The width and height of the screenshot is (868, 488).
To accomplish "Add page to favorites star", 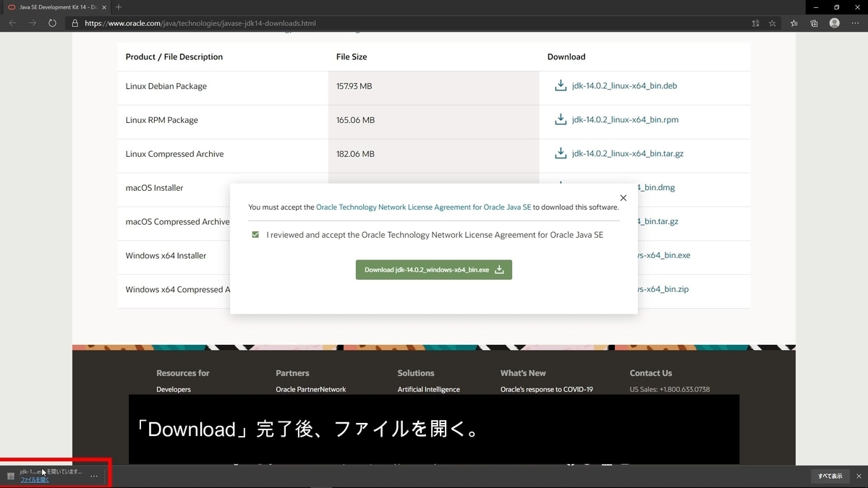I will click(x=773, y=23).
